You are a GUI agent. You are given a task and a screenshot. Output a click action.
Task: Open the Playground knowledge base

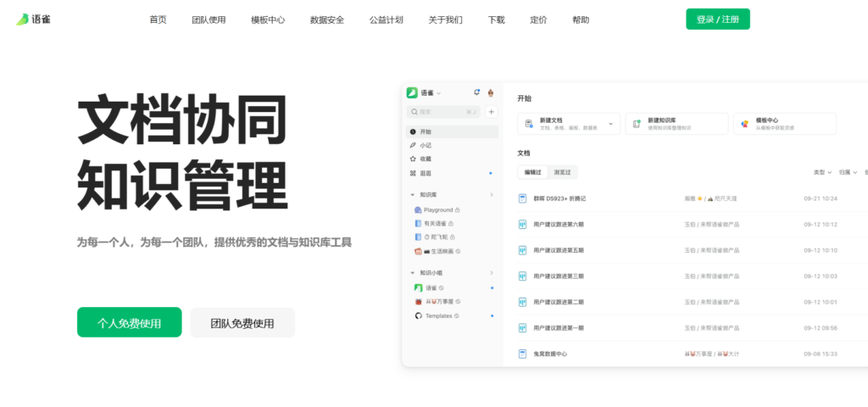point(438,210)
